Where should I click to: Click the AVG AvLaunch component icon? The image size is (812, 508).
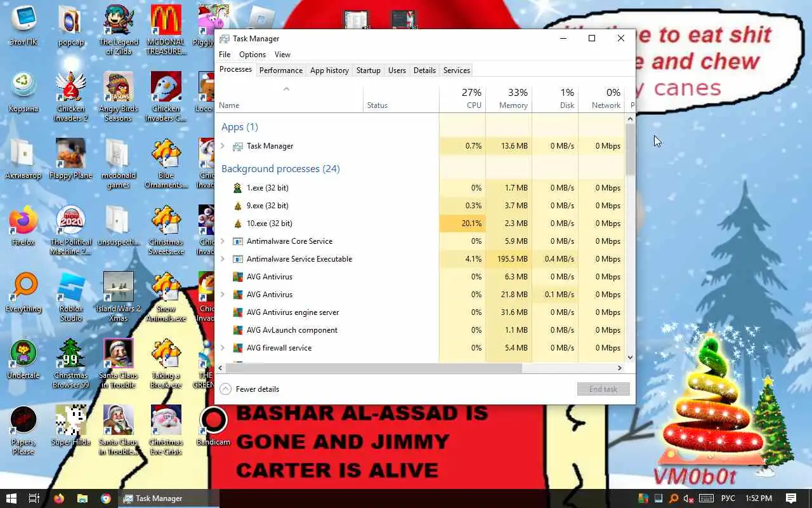pos(238,330)
